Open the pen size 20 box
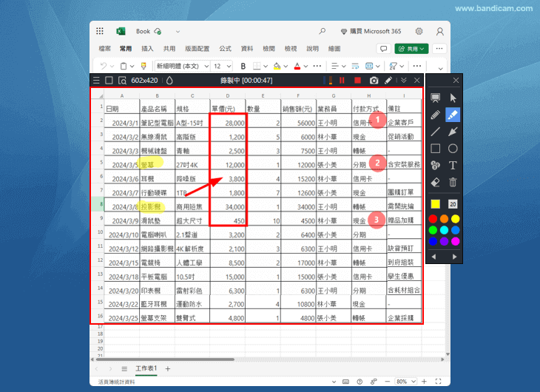This screenshot has width=540, height=392. [453, 204]
